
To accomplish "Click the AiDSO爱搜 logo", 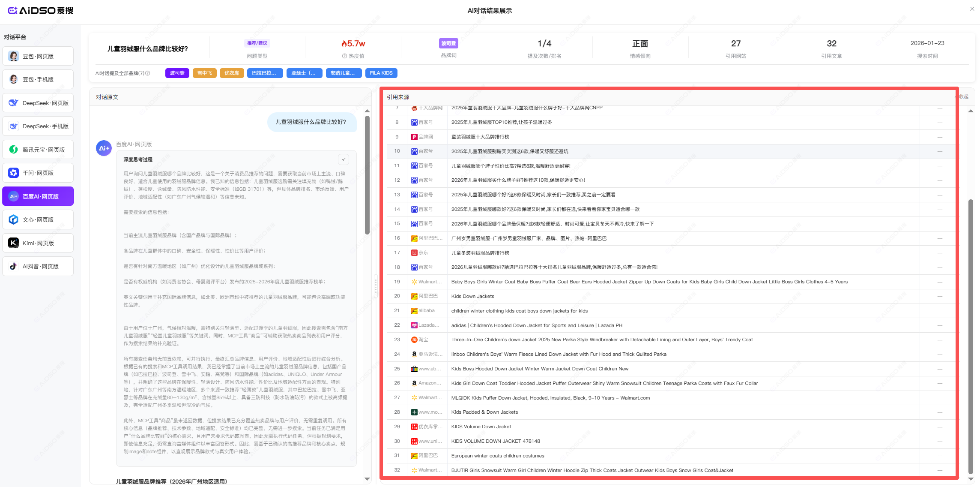I will (x=41, y=10).
